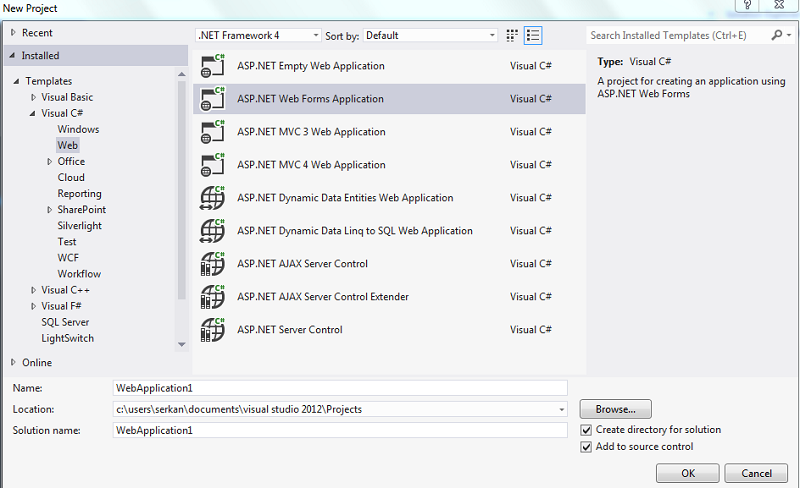Expand the Visual C++ node arrow

click(x=33, y=290)
